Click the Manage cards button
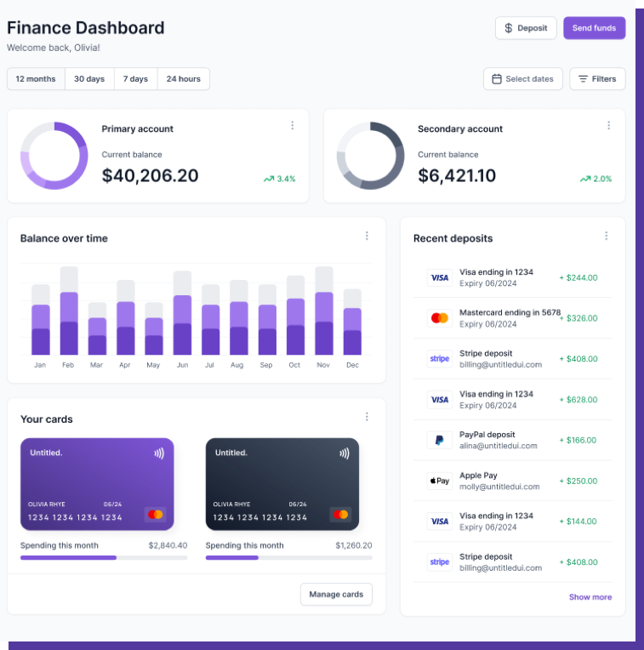644x650 pixels. click(336, 595)
